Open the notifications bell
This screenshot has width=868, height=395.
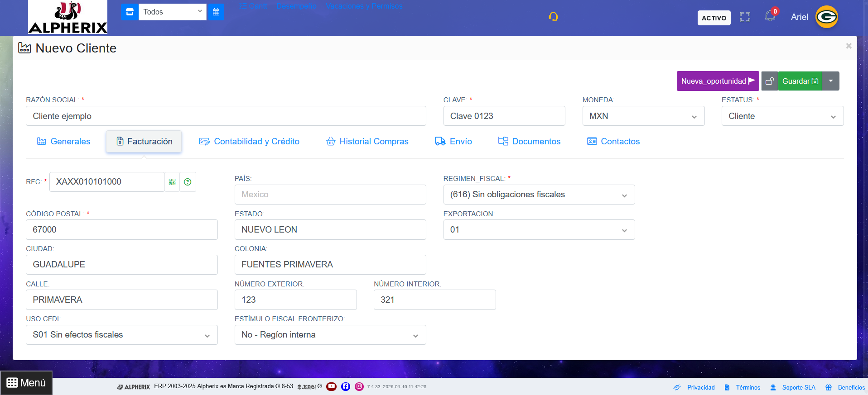click(770, 17)
